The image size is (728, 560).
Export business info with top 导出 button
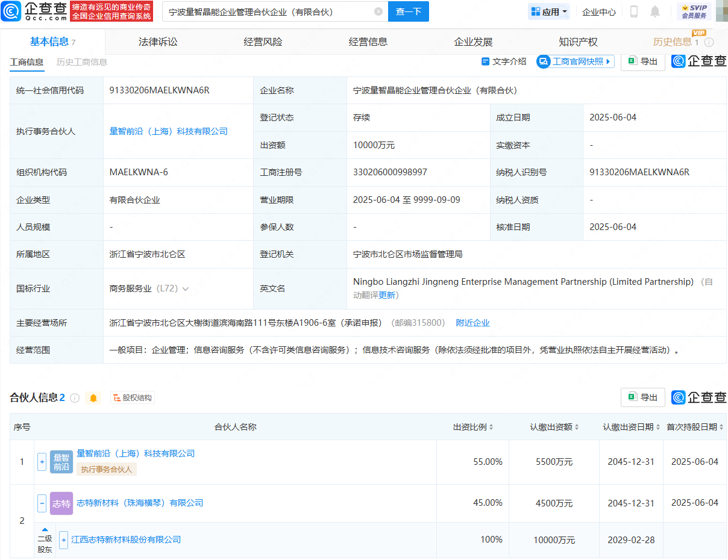(x=643, y=61)
